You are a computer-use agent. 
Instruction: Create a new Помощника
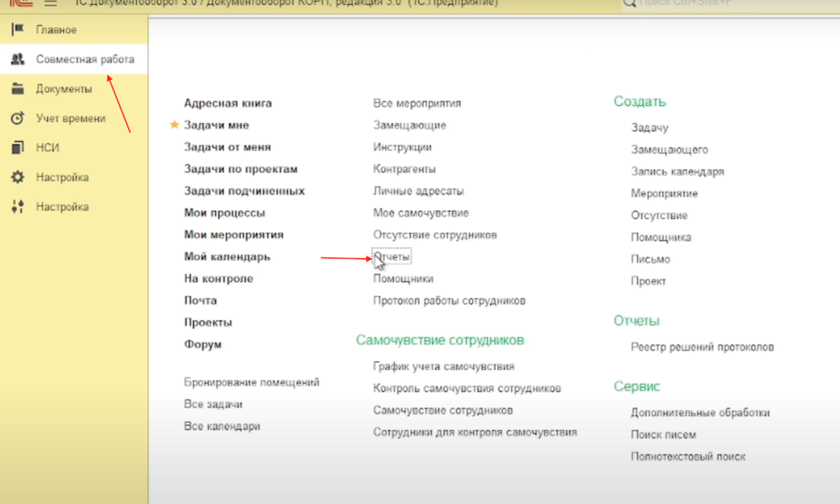click(661, 237)
